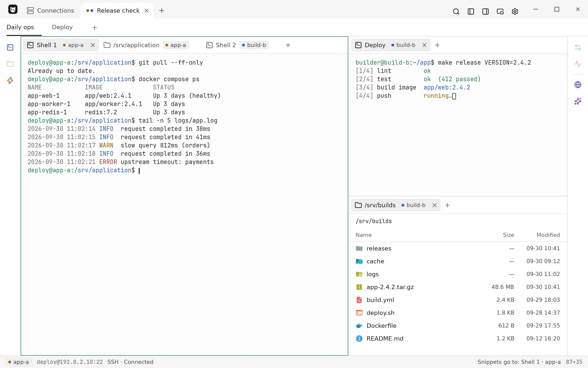The image size is (588, 368).
Task: Select build.yml file
Action: 458,300
